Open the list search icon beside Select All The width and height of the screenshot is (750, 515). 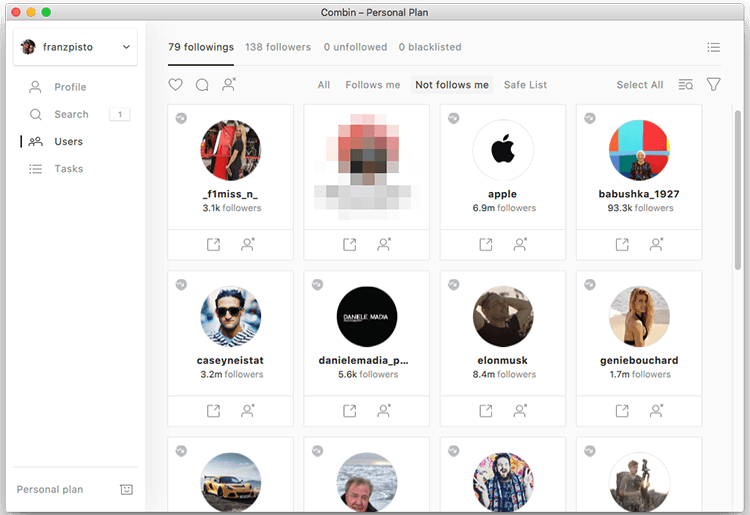[686, 85]
